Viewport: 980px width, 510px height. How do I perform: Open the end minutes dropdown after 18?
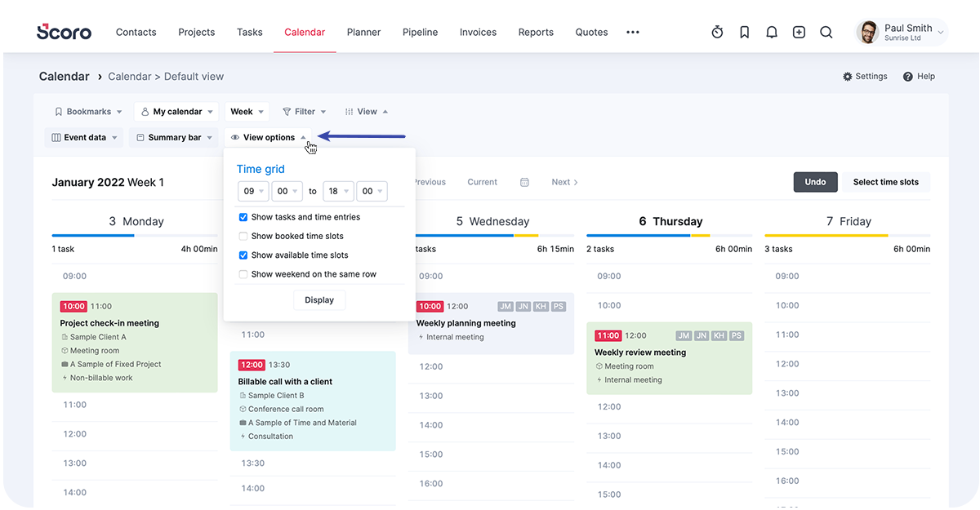pyautogui.click(x=372, y=191)
